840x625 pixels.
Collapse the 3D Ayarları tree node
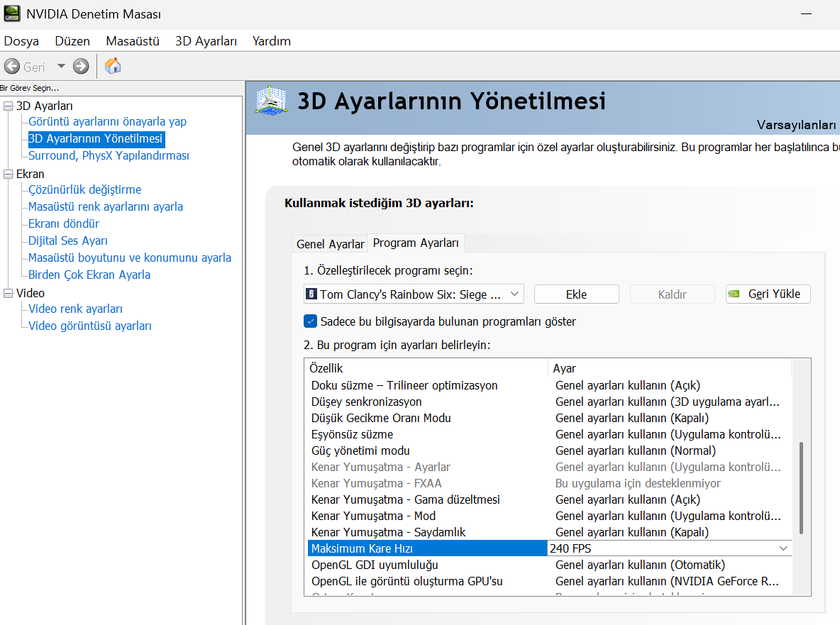click(x=8, y=106)
